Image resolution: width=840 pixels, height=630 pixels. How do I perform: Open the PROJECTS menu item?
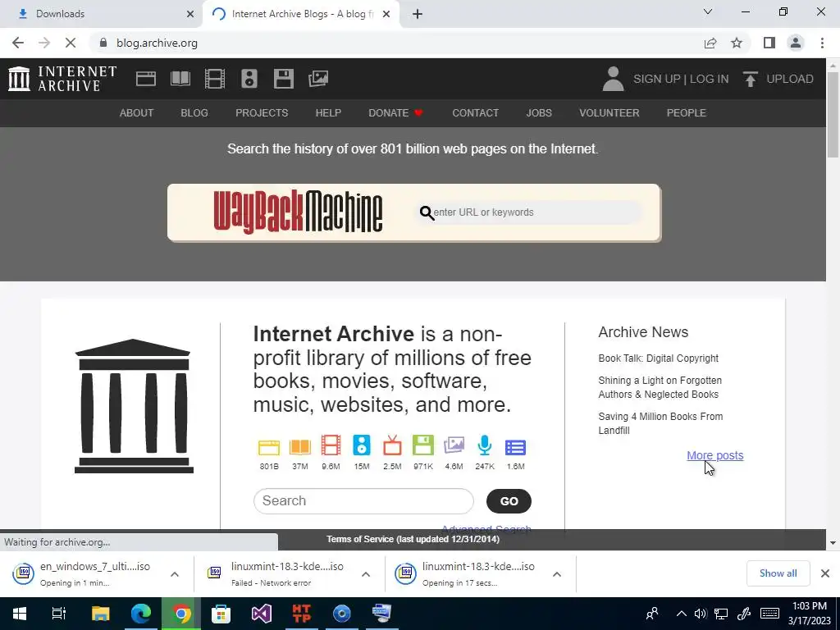(x=262, y=113)
